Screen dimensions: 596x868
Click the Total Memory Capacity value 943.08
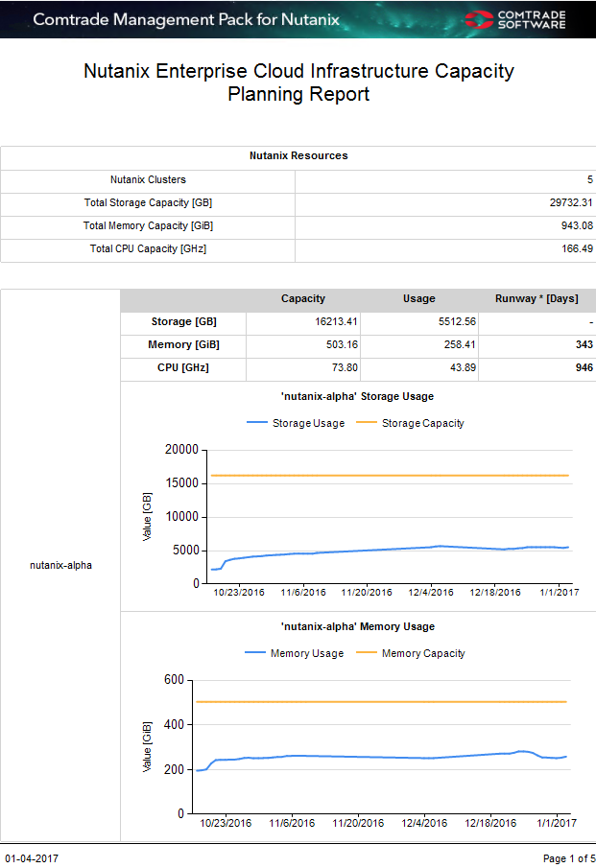pyautogui.click(x=573, y=225)
